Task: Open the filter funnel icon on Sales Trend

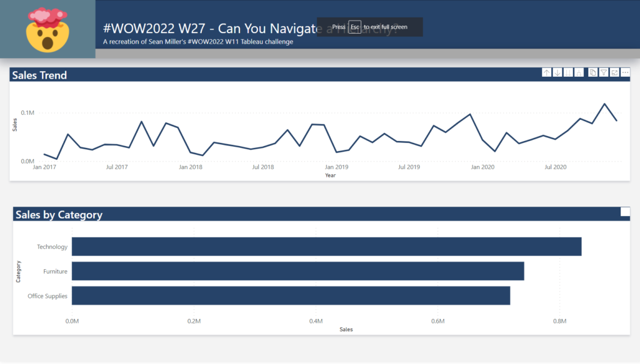Action: pyautogui.click(x=604, y=73)
